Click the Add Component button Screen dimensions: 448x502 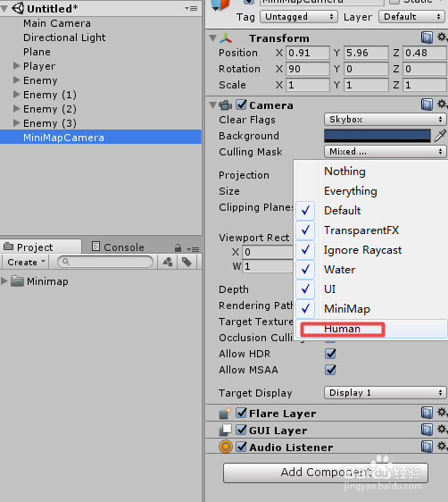click(x=326, y=473)
